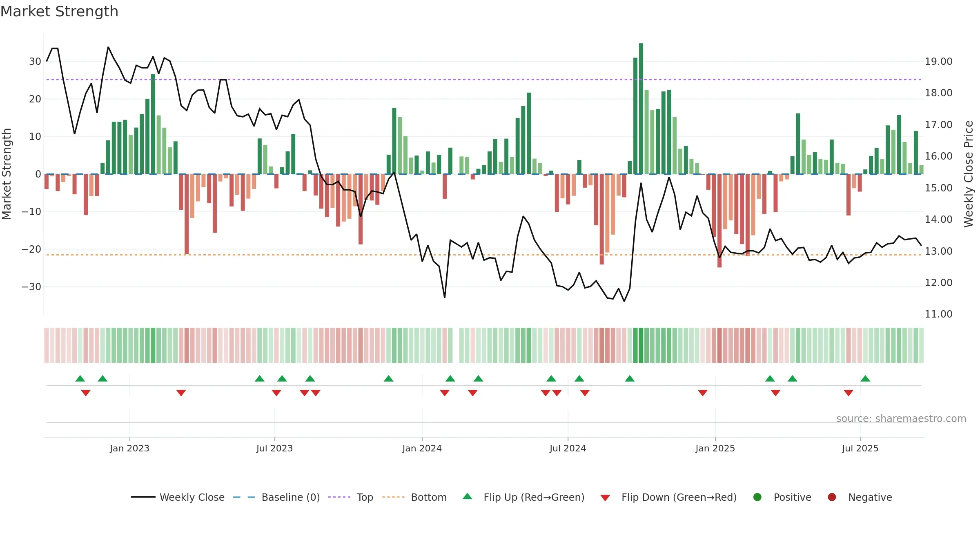Viewport: 980px width, 551px height.
Task: Select the Jan 2025 date tick label
Action: point(715,449)
